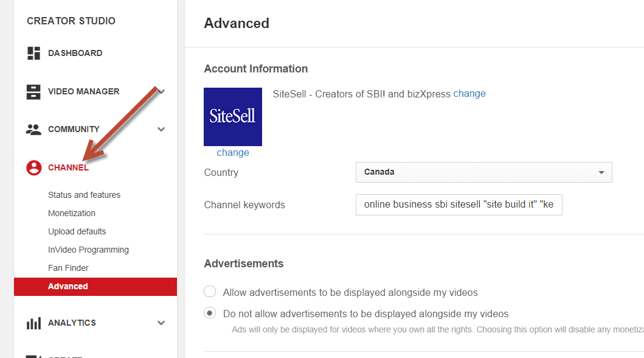Open InVideo Programming settings

[x=88, y=250]
